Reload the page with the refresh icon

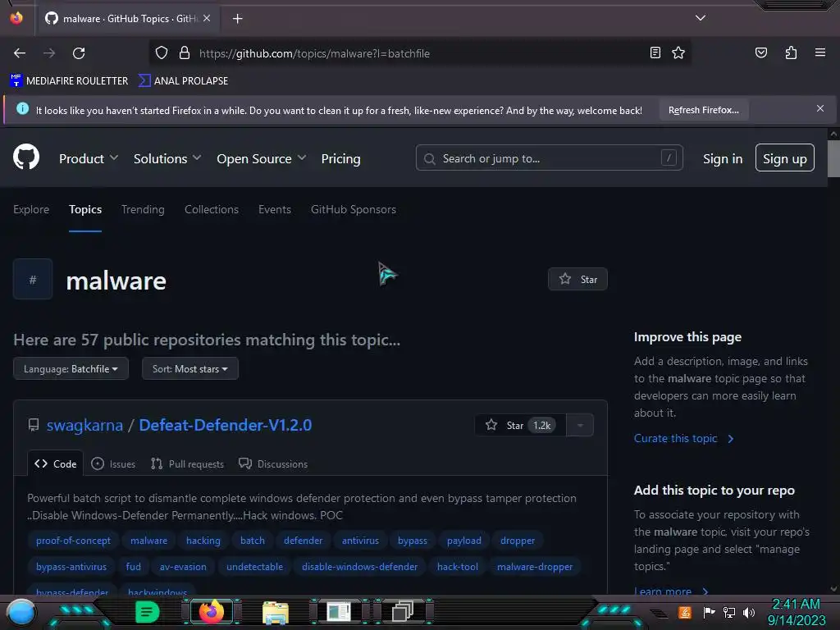79,53
